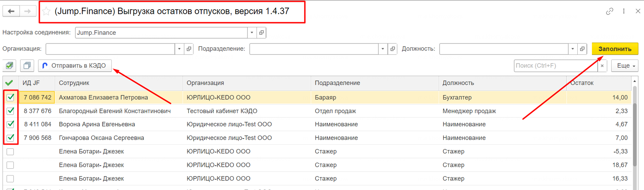The height and width of the screenshot is (190, 644).
Task: Check all rows with the toolbar icon
Action: tap(10, 66)
